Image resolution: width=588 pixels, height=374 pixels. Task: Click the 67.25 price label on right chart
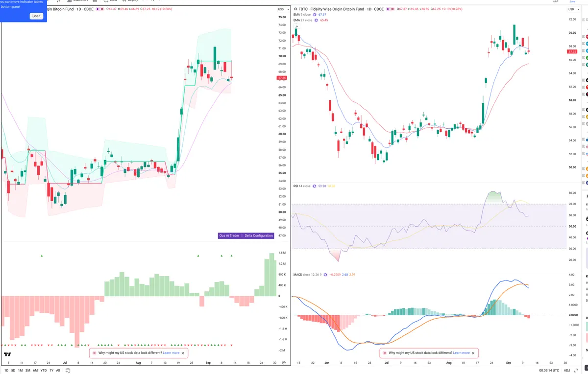572,51
